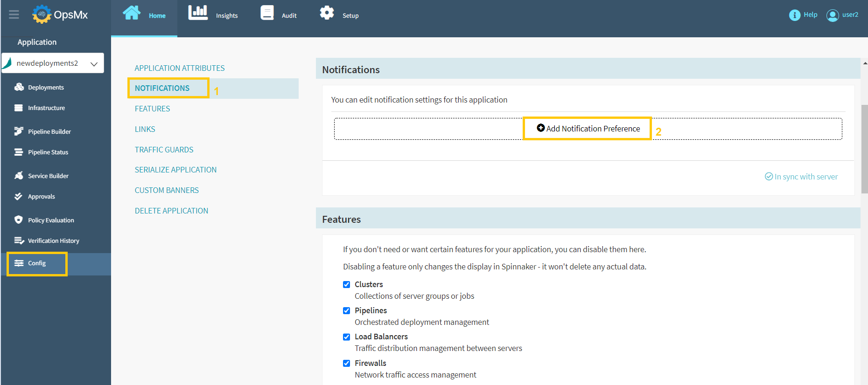This screenshot has height=385, width=868.
Task: Click the hamburger menu icon
Action: point(14,14)
